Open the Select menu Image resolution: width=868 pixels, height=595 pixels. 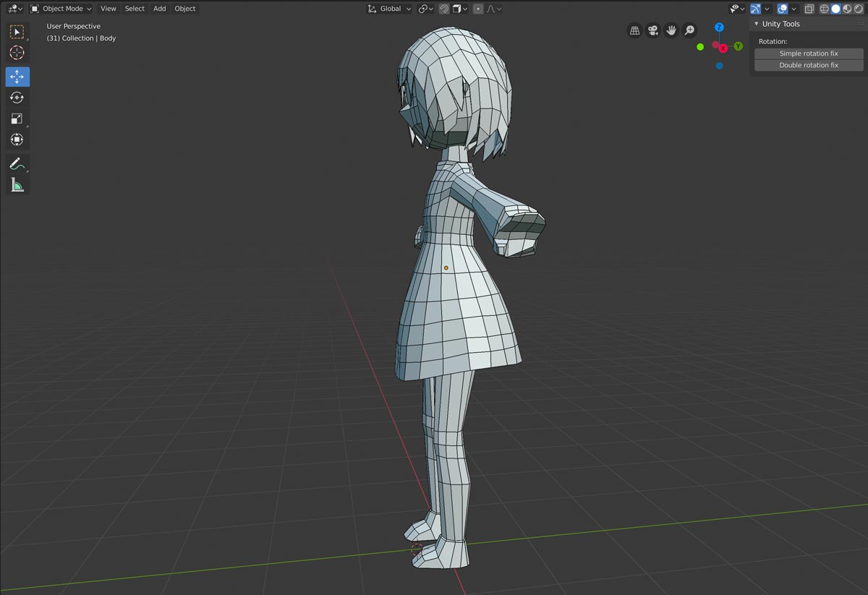[x=135, y=9]
